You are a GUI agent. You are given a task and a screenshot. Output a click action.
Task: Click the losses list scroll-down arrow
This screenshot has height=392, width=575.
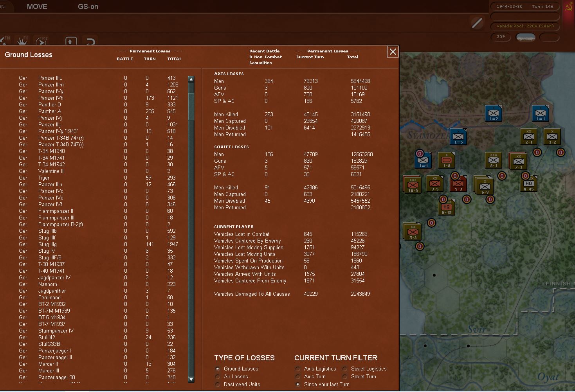tap(191, 379)
